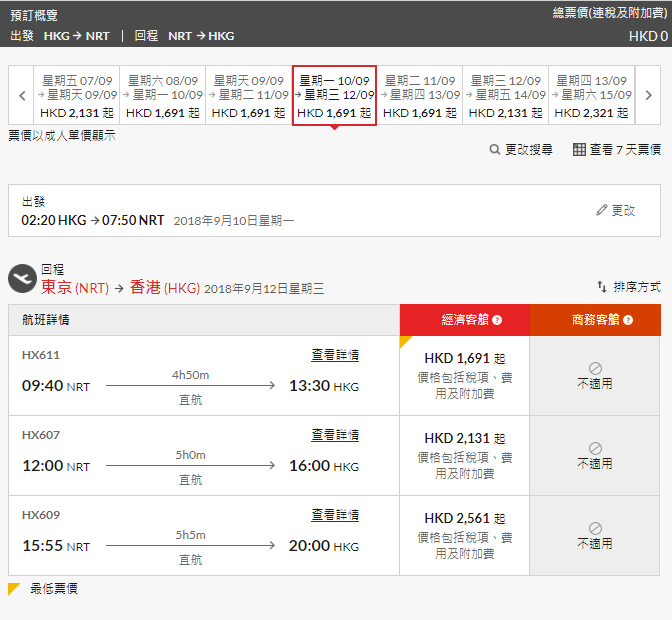Open 查看詳情 for flight HX611
Screen dimensions: 672x620
pos(335,355)
